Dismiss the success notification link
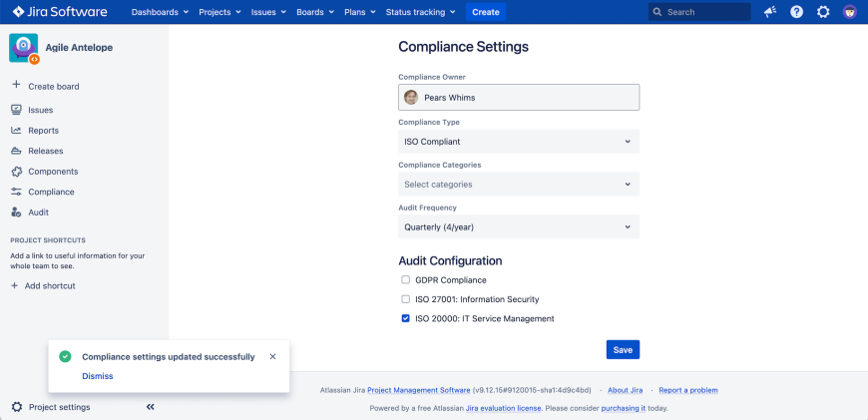Viewport: 868px width, 420px height. (97, 376)
